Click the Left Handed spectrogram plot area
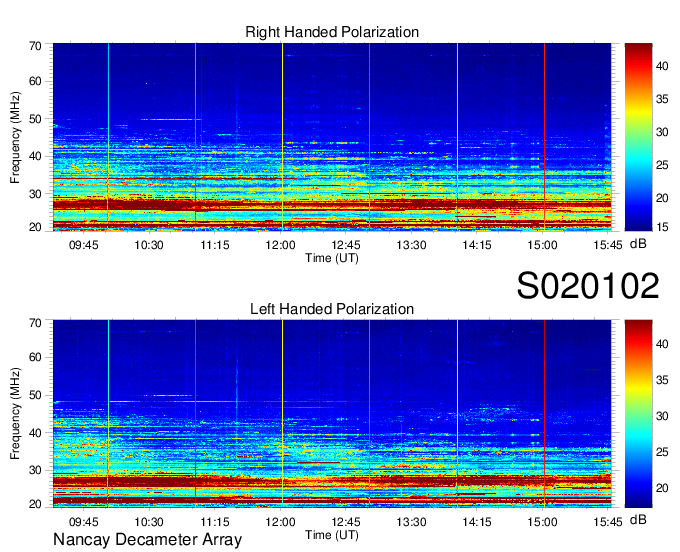The width and height of the screenshot is (680, 552). tap(332, 414)
